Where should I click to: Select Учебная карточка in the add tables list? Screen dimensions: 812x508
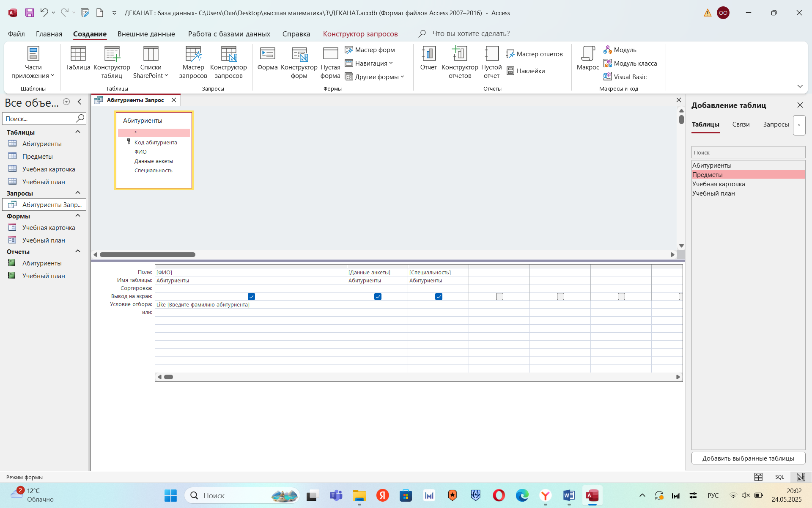coord(718,184)
